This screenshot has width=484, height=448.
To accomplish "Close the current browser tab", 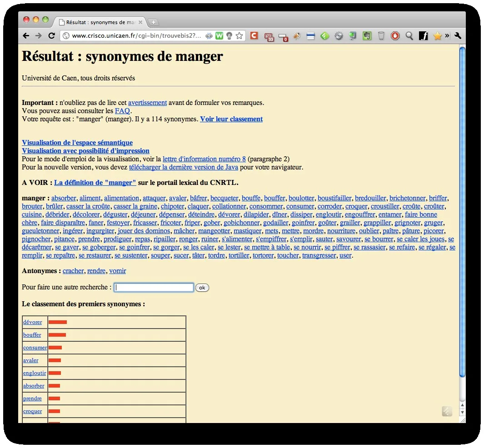I will (140, 22).
